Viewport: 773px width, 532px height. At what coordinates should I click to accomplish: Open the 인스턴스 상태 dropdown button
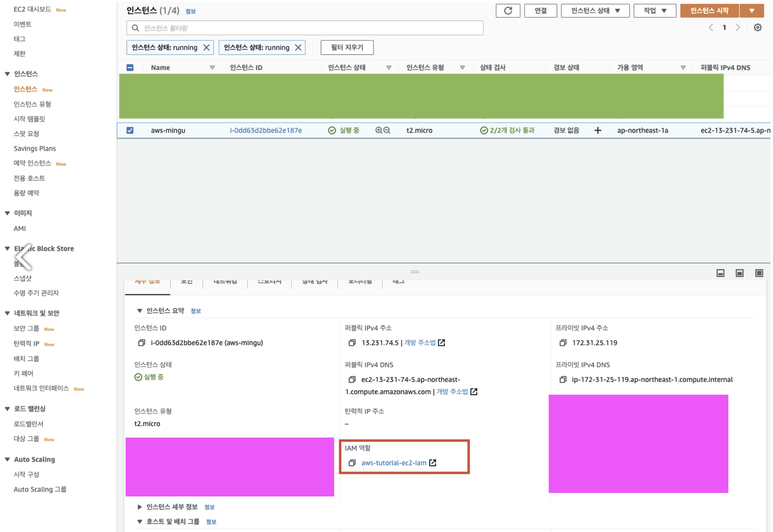click(595, 10)
